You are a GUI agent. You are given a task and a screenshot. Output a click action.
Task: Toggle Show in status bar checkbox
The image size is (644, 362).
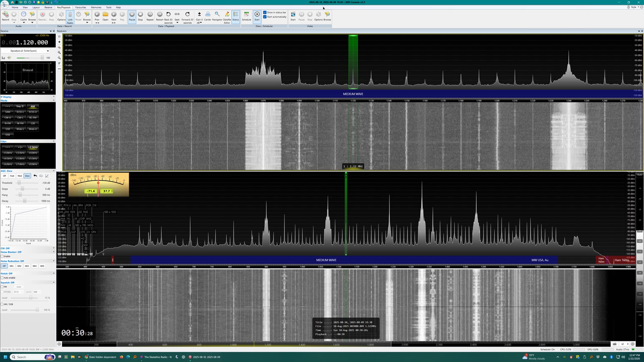coord(265,12)
